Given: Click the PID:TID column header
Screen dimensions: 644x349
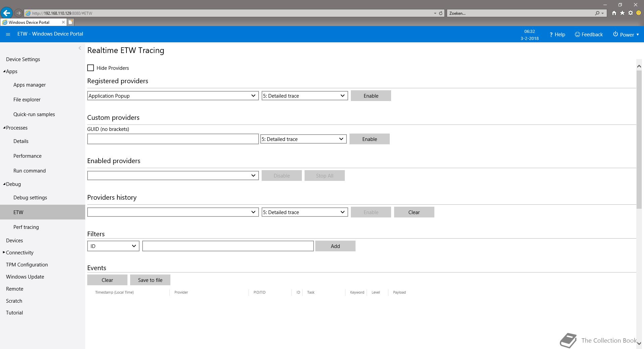Looking at the screenshot, I should (259, 292).
